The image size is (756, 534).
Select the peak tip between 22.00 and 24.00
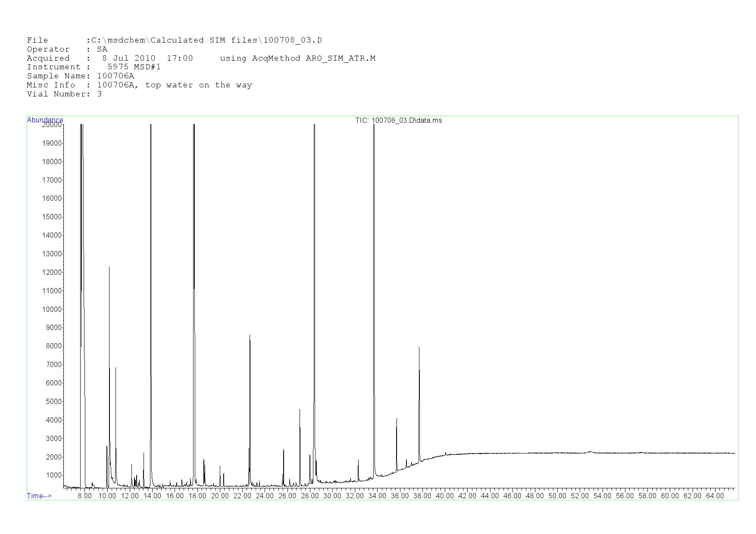(250, 335)
